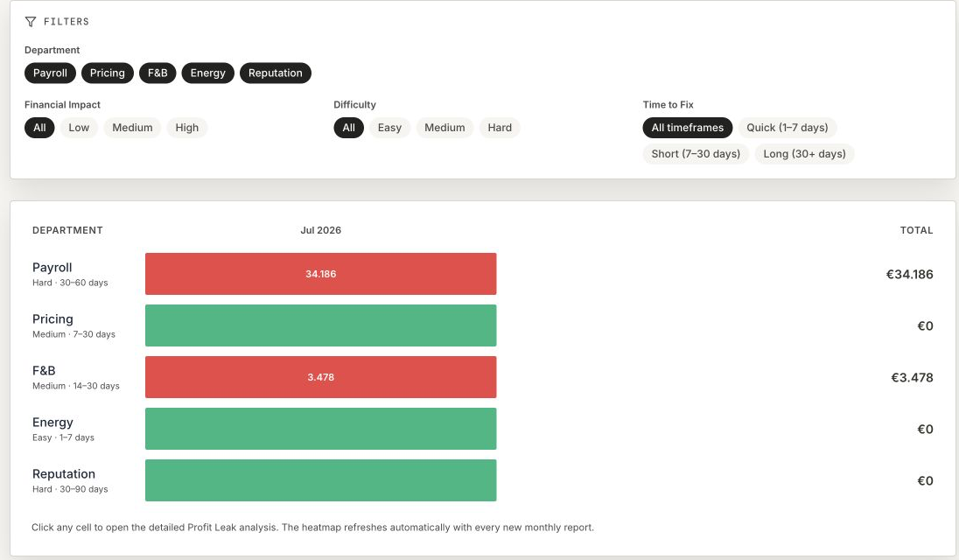Click the TOTAL column header
Screen dimensions: 959x560
916,230
